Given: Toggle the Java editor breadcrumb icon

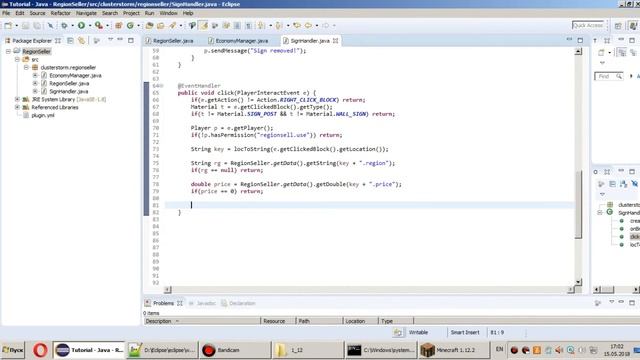Looking at the screenshot, I should pos(192,25).
